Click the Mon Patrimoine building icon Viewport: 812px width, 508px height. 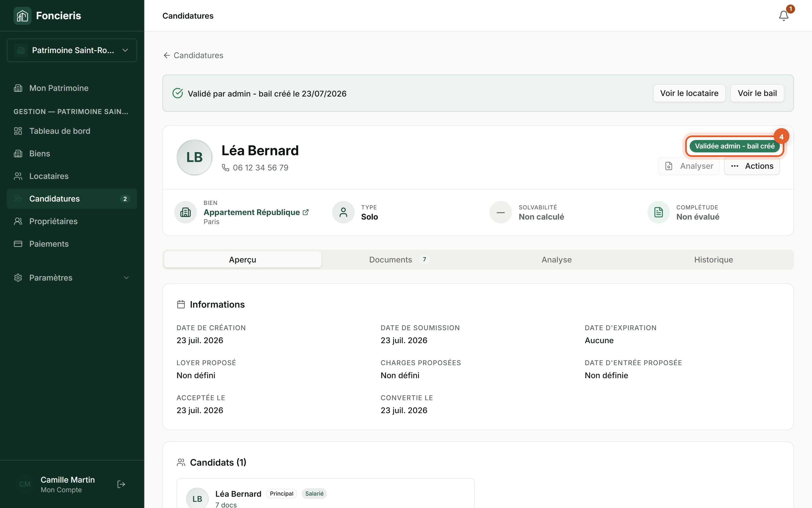(x=18, y=88)
